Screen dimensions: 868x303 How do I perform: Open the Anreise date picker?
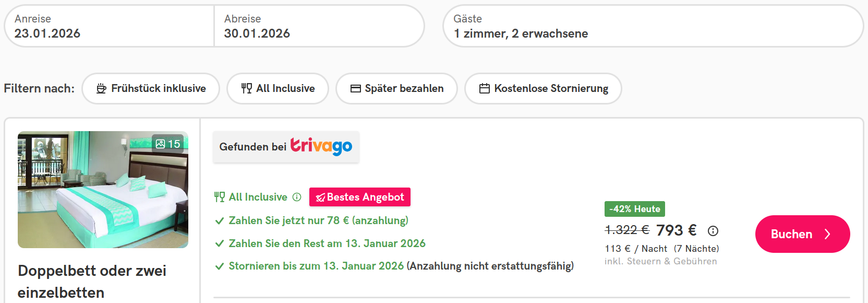pos(110,26)
